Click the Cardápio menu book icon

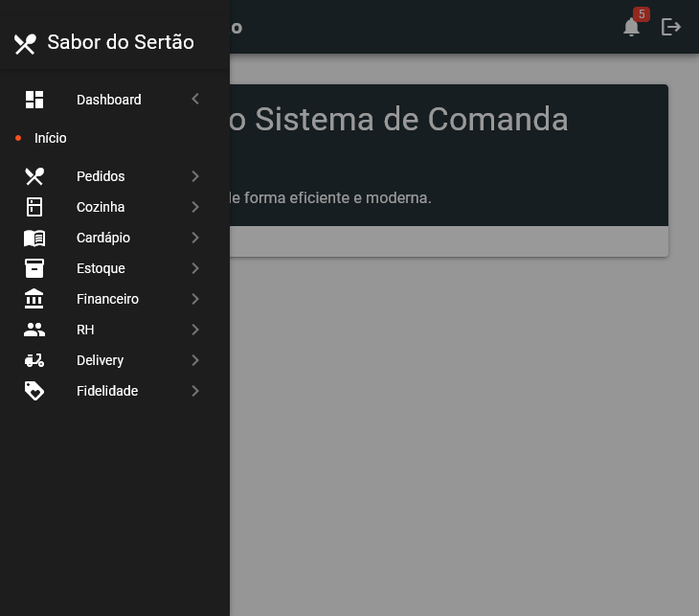[x=34, y=238]
